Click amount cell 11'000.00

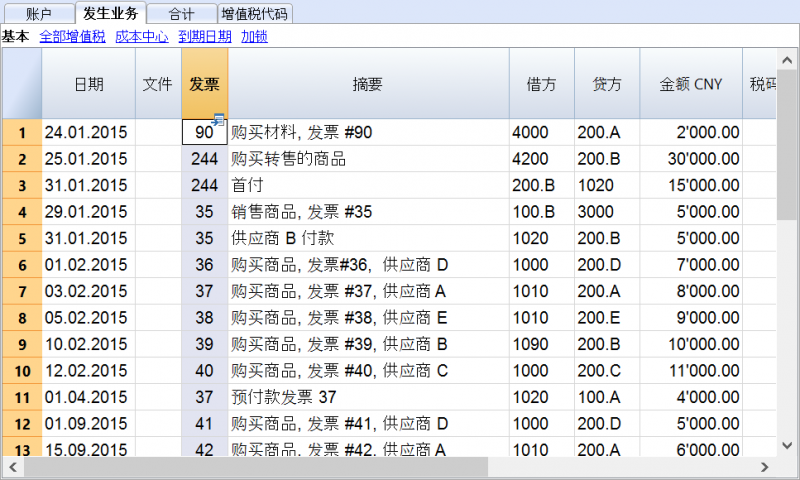click(x=691, y=371)
